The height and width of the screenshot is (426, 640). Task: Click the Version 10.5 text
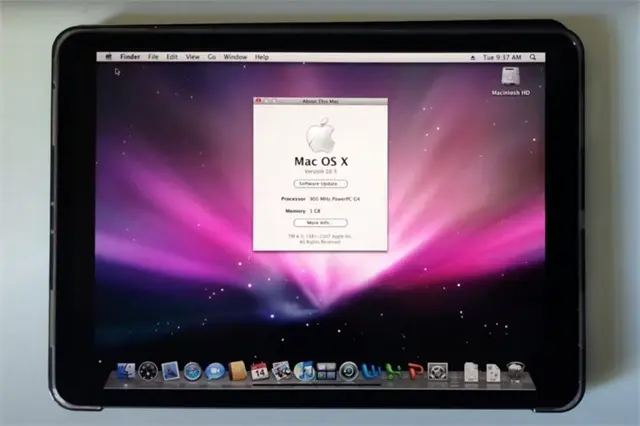pos(320,171)
